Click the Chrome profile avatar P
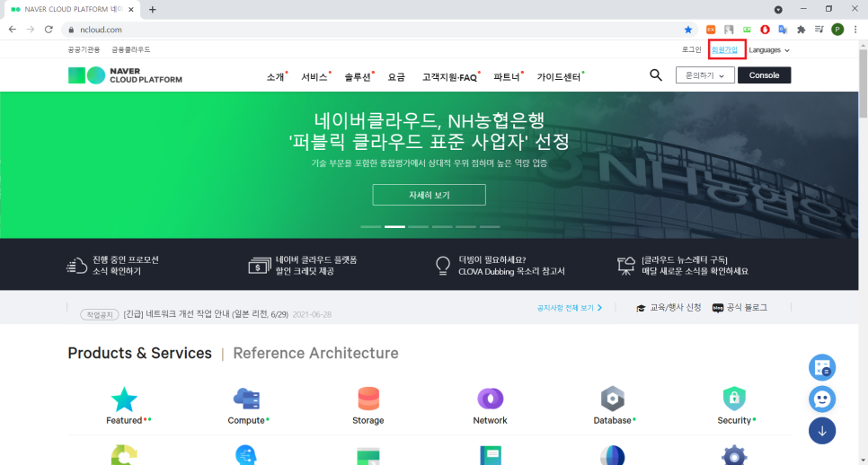 tap(837, 30)
